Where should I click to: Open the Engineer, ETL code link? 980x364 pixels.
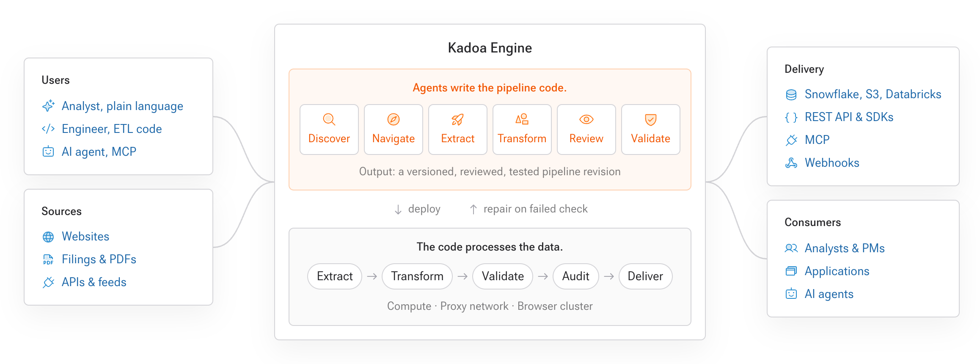point(112,129)
